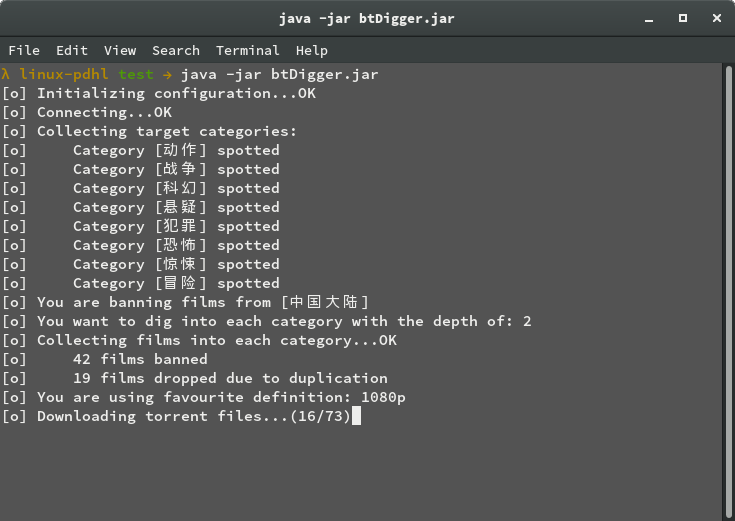
Task: Open the View menu
Action: click(x=120, y=50)
